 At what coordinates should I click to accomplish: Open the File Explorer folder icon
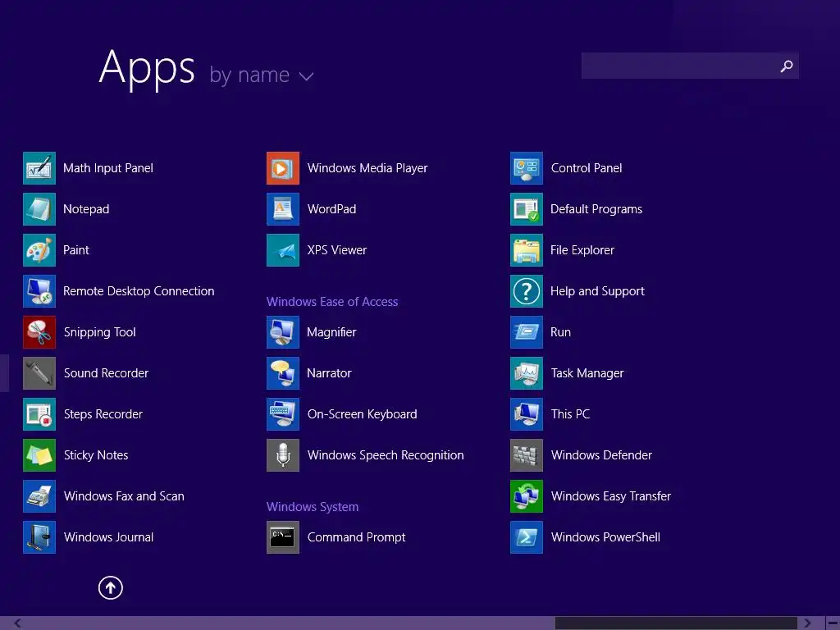[527, 250]
